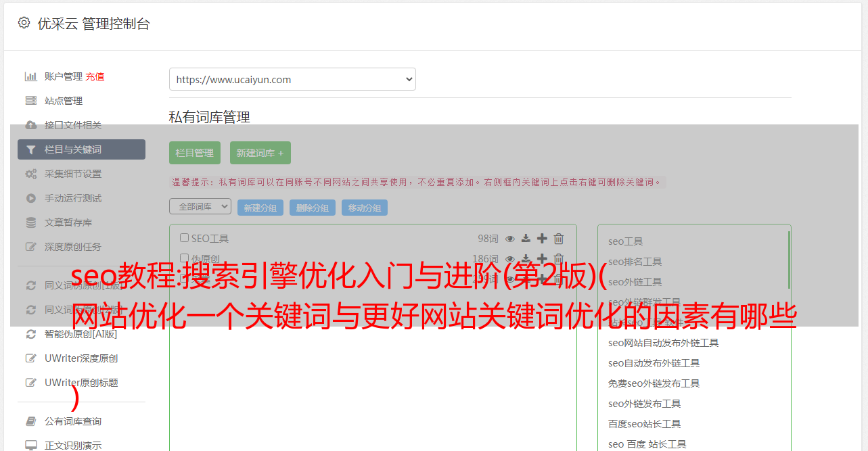Open 接口文件相关 via its cloud icon
The image size is (868, 451).
30,125
